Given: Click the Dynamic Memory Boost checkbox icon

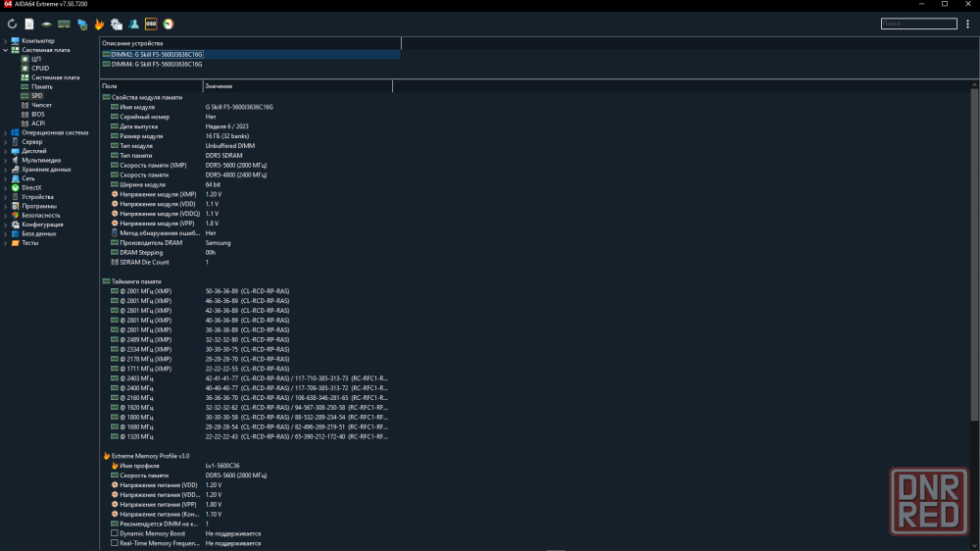Looking at the screenshot, I should pos(115,533).
